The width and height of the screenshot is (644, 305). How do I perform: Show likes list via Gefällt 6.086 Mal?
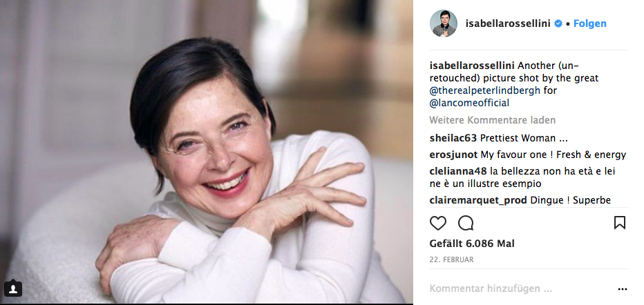[472, 244]
